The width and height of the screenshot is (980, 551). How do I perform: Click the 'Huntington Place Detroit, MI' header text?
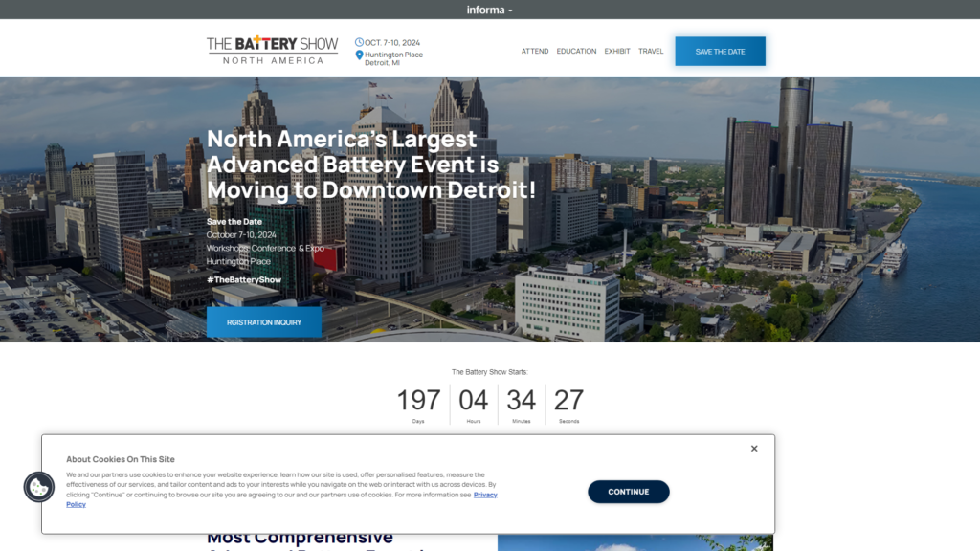pos(393,58)
